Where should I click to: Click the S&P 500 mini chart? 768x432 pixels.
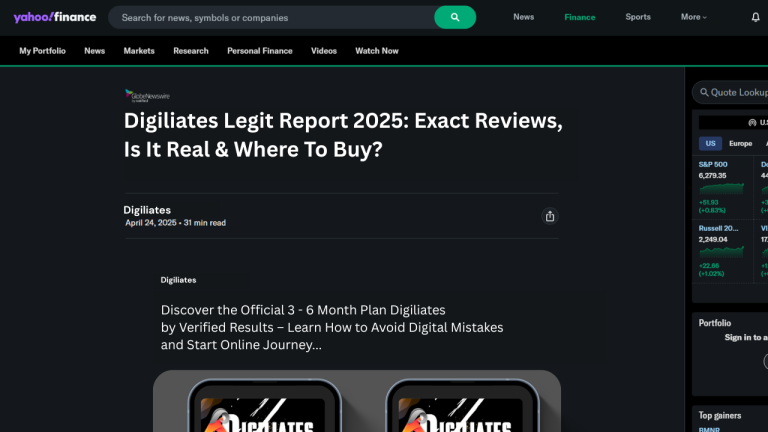(x=721, y=189)
